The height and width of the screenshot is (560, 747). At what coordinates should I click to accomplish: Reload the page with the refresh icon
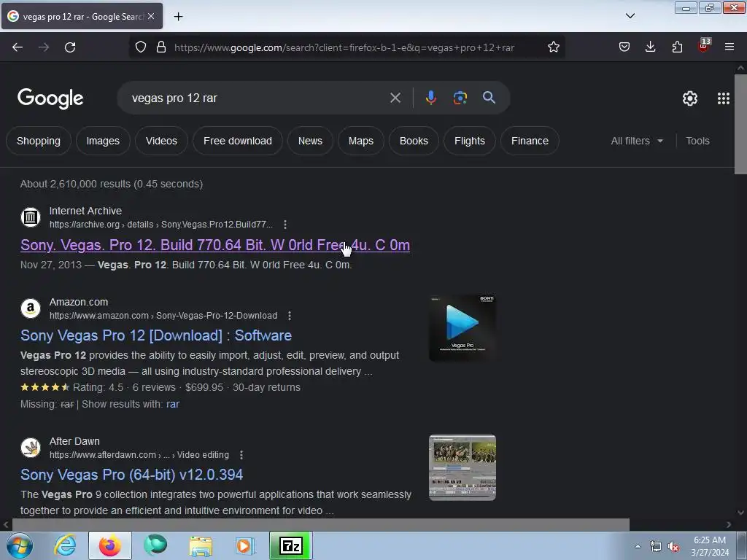point(70,47)
